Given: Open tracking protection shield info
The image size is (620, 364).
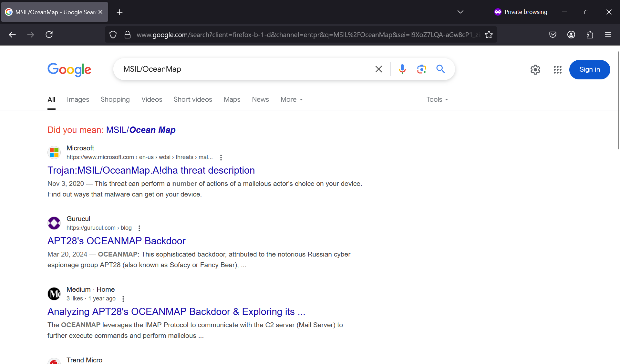Looking at the screenshot, I should click(113, 35).
